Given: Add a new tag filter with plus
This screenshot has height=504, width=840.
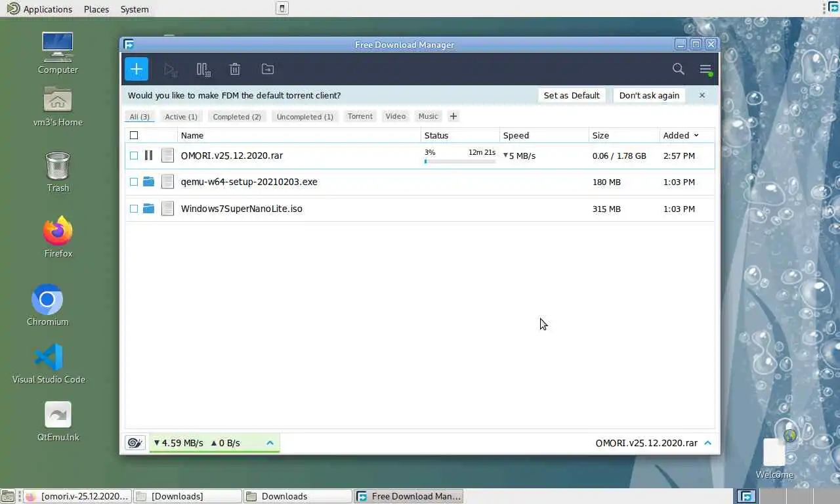Looking at the screenshot, I should point(453,116).
